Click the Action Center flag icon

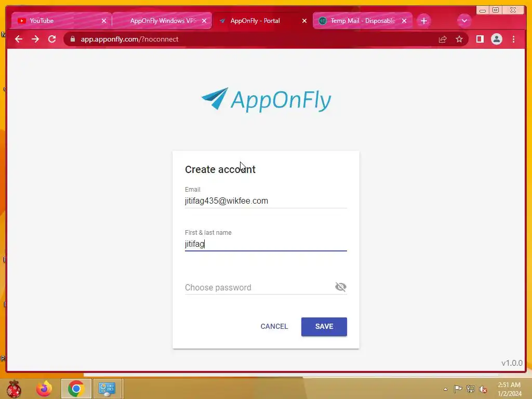(x=458, y=389)
